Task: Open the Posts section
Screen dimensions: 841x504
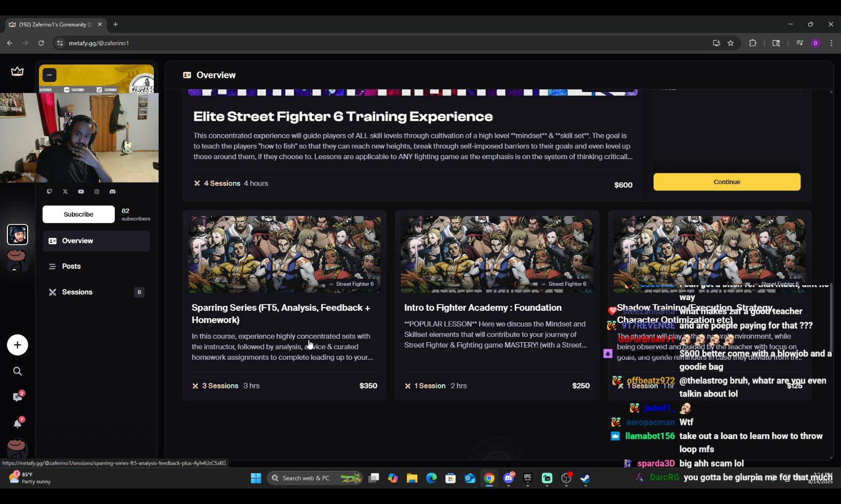Action: 96,267
